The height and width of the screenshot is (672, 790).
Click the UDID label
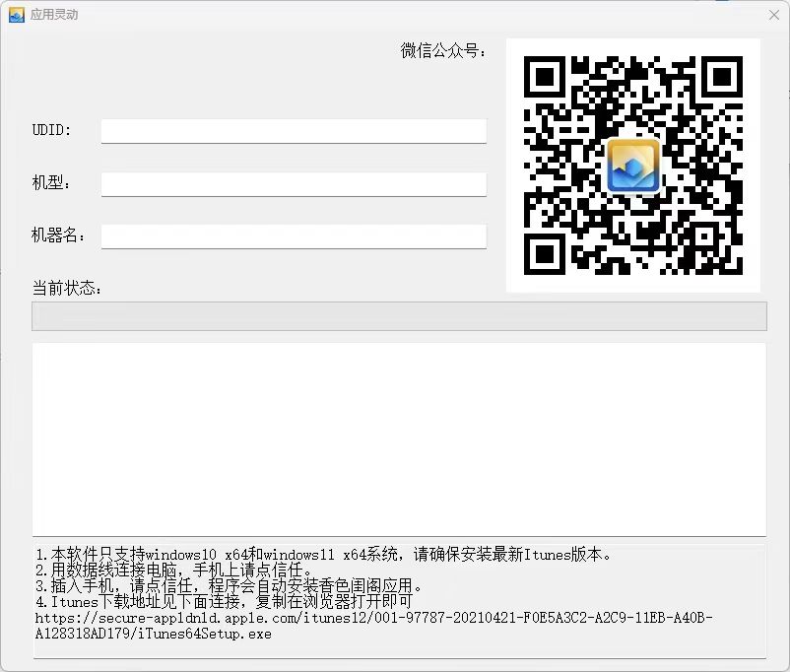pos(51,130)
